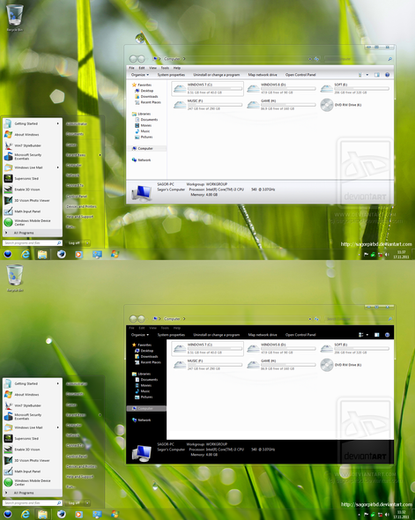Image resolution: width=415 pixels, height=520 pixels.
Task: Open MUSIC (F:) drive in light Explorer window
Action: point(207,105)
